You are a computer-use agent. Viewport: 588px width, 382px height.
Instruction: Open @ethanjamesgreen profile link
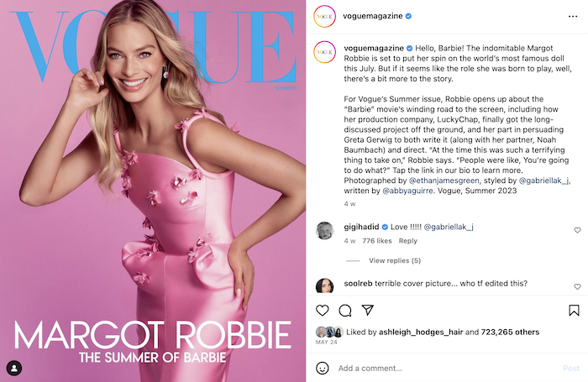coord(444,181)
